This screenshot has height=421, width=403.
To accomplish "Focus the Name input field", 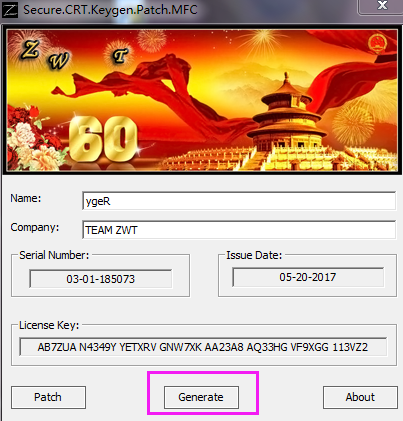I will tap(239, 201).
